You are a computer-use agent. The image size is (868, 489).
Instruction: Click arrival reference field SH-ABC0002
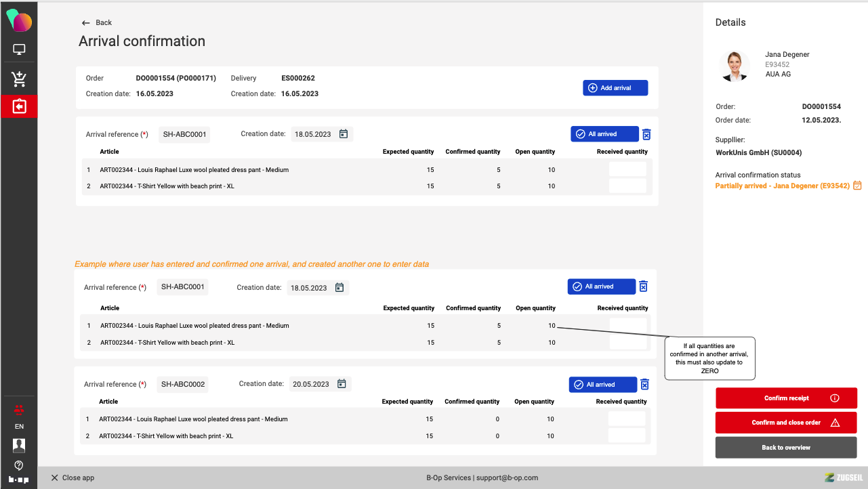pos(182,384)
